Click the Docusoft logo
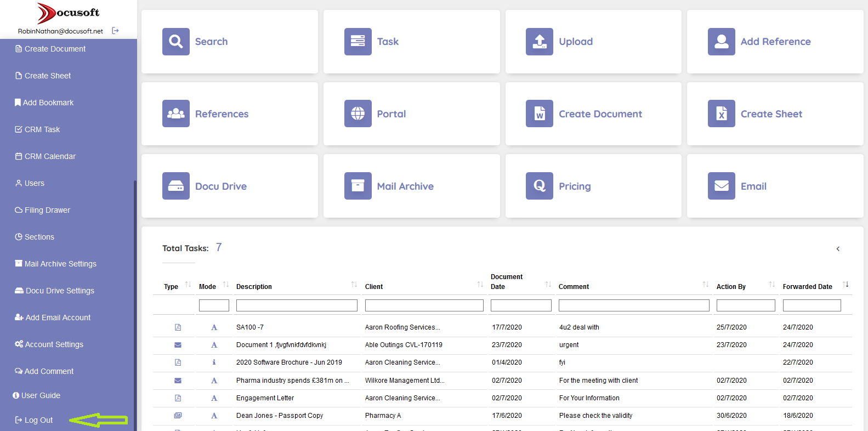 [x=69, y=13]
